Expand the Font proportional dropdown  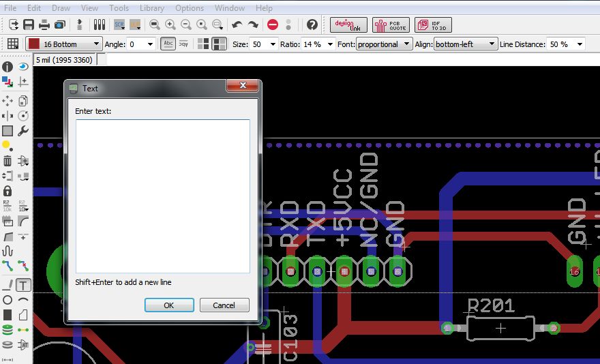pos(384,44)
